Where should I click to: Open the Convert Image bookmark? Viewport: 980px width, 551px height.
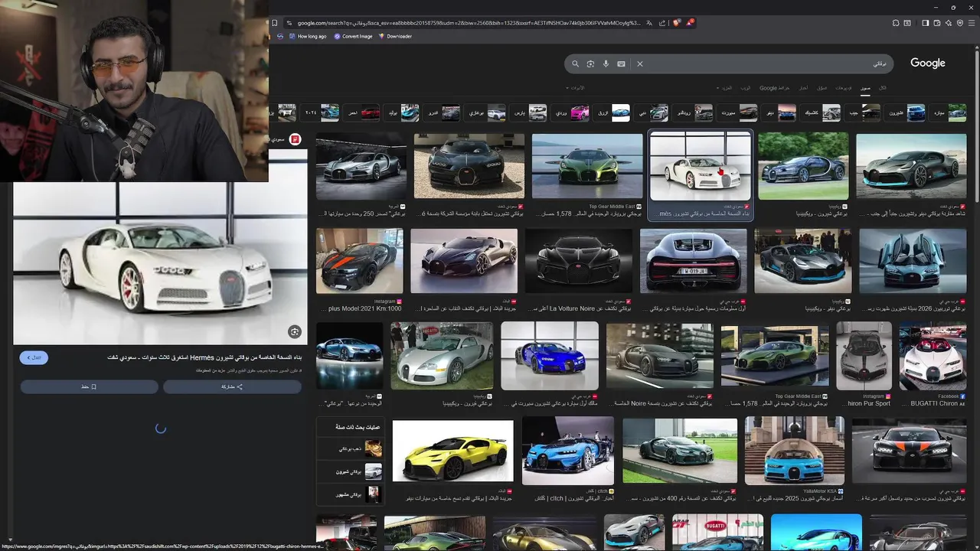[x=353, y=36]
